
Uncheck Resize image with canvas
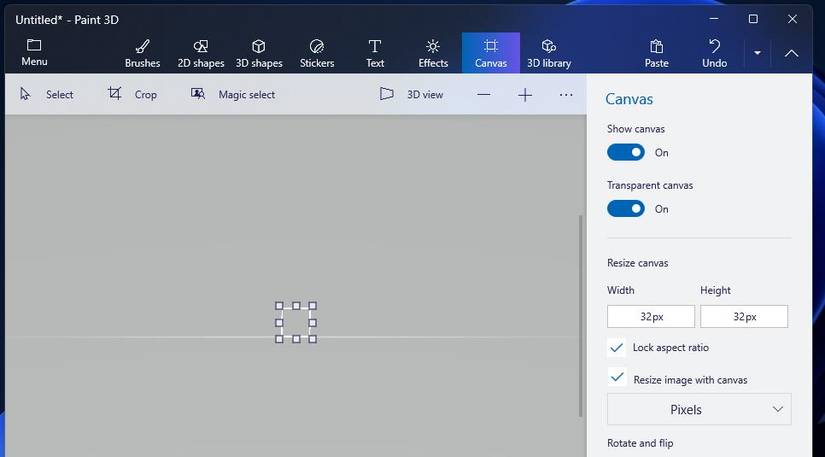(x=617, y=378)
